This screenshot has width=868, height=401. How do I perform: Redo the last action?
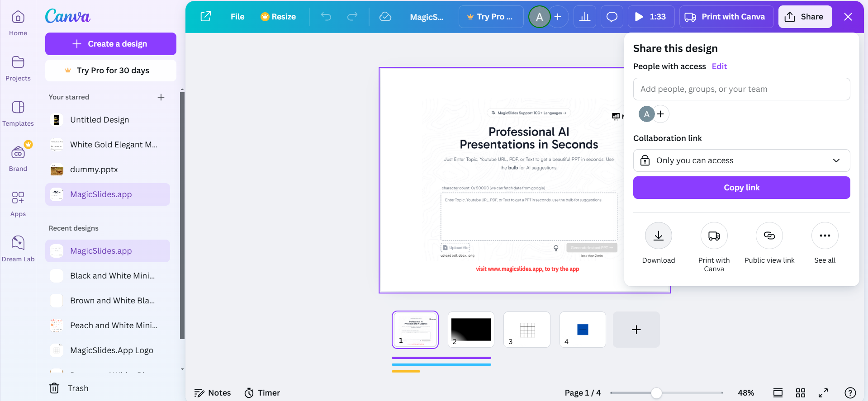click(x=352, y=17)
